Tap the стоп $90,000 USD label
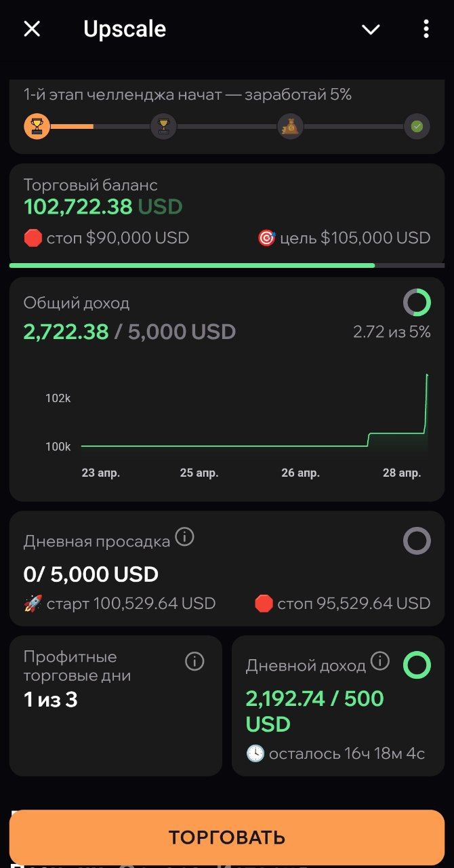 coord(106,238)
